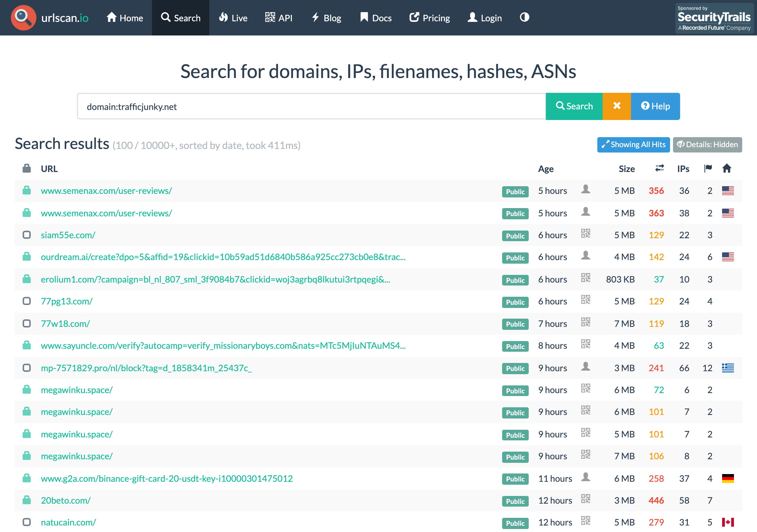Click the QR icon on 77w18.com row

(585, 322)
